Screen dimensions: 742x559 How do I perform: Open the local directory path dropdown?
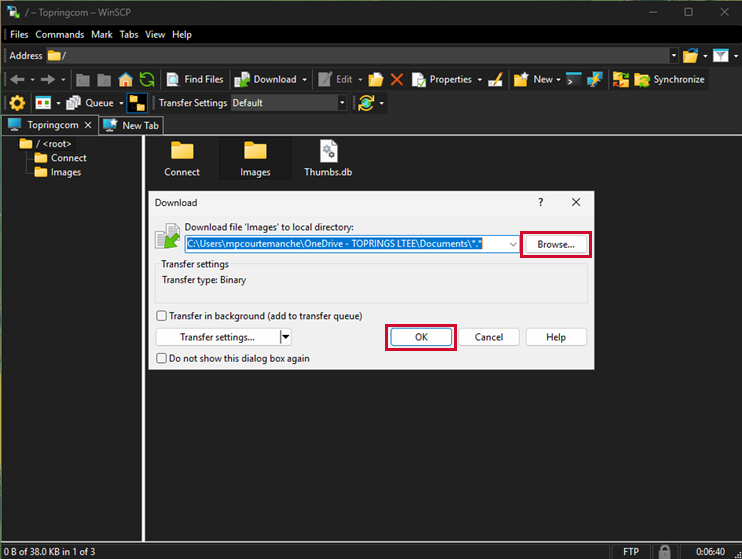pyautogui.click(x=513, y=244)
